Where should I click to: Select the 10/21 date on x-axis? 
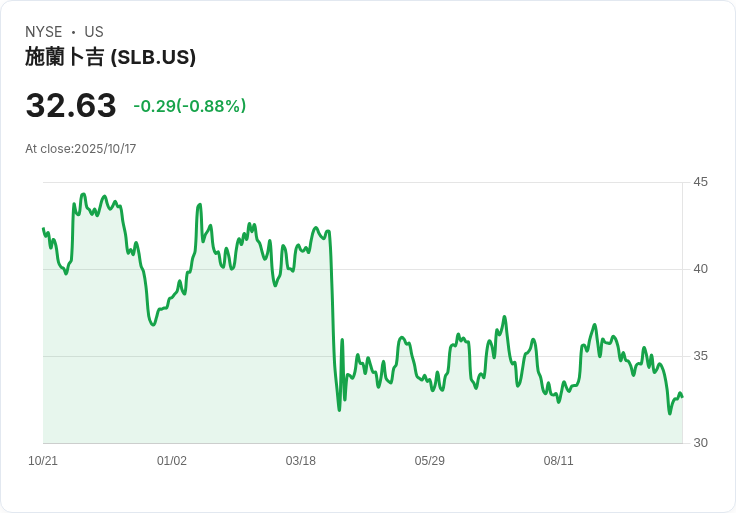[x=43, y=461]
